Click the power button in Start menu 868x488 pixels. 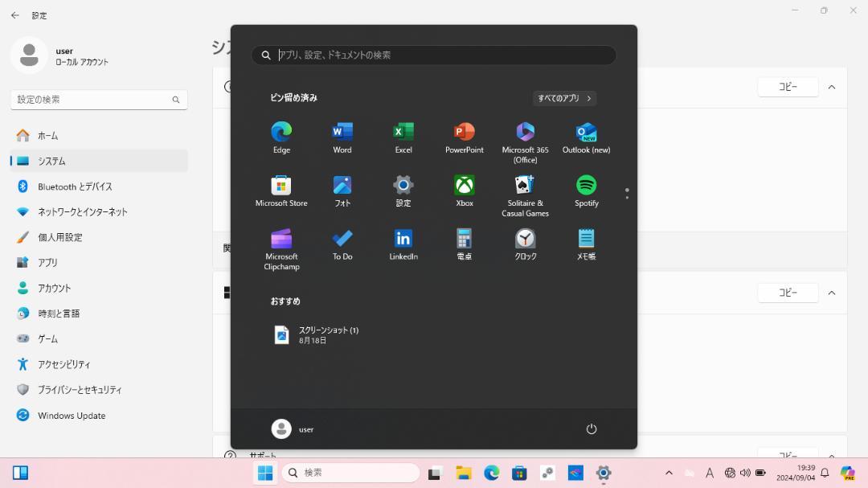coord(592,429)
